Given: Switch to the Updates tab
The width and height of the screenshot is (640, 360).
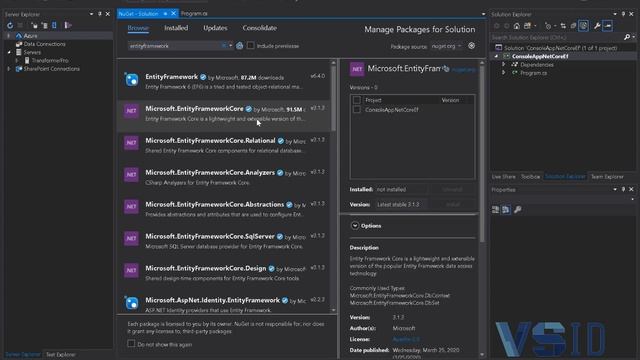Looking at the screenshot, I should pyautogui.click(x=215, y=28).
